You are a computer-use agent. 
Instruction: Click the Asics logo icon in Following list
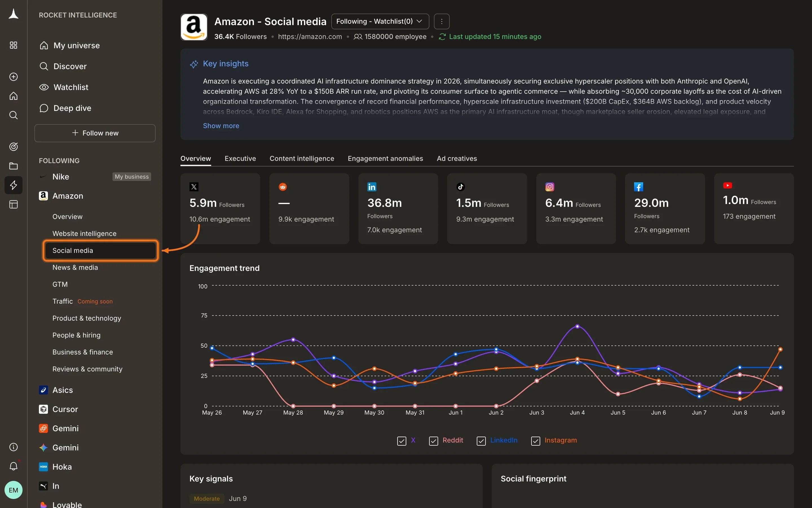43,390
